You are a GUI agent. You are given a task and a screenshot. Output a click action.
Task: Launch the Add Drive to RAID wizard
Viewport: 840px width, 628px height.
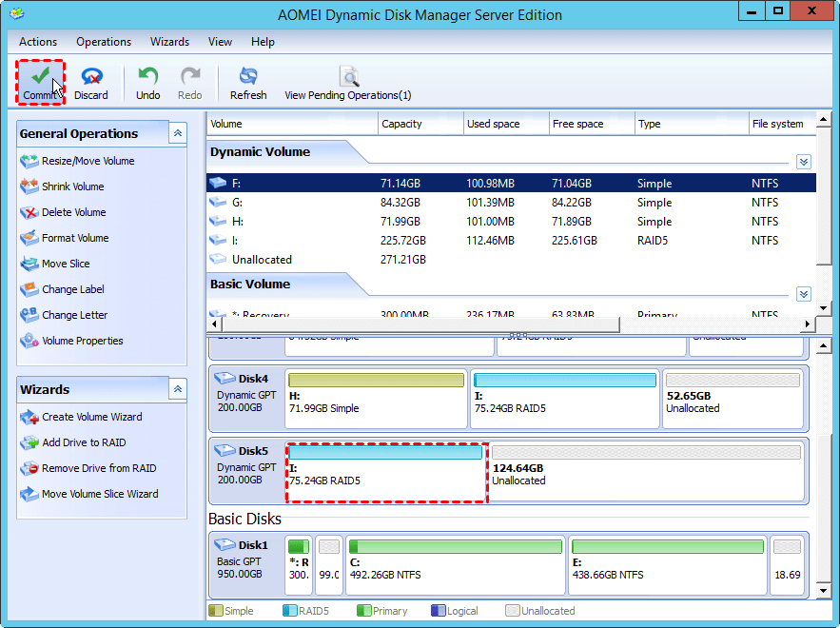(x=84, y=442)
